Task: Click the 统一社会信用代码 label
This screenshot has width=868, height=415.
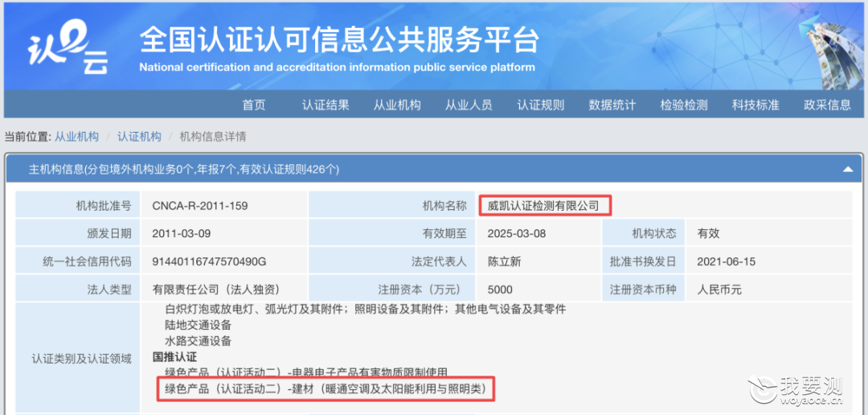Action: click(87, 261)
